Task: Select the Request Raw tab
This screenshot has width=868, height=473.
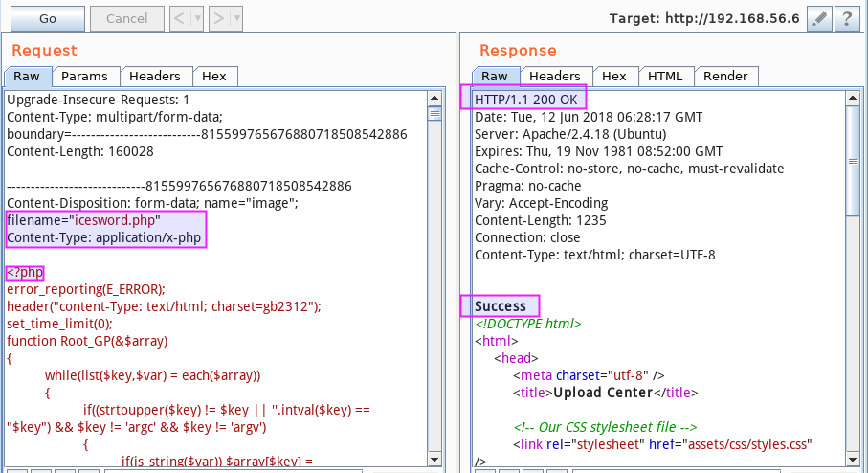Action: click(x=27, y=77)
